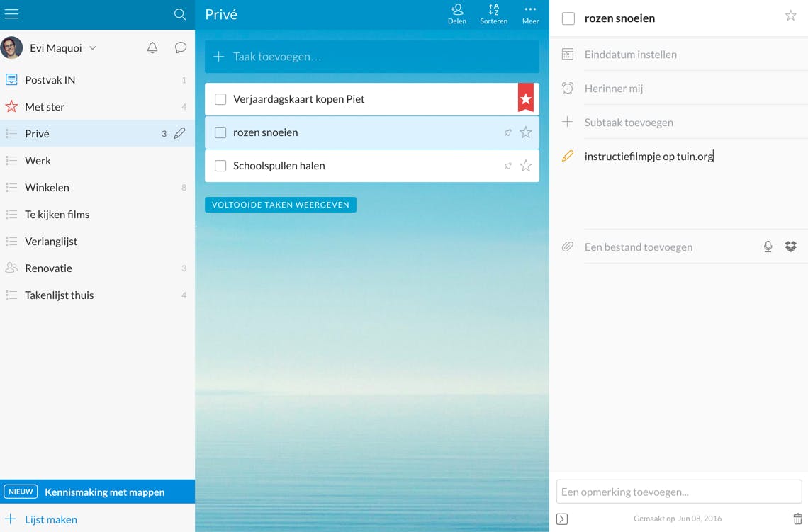Open the Werk list
This screenshot has height=532, width=808.
coord(97,161)
